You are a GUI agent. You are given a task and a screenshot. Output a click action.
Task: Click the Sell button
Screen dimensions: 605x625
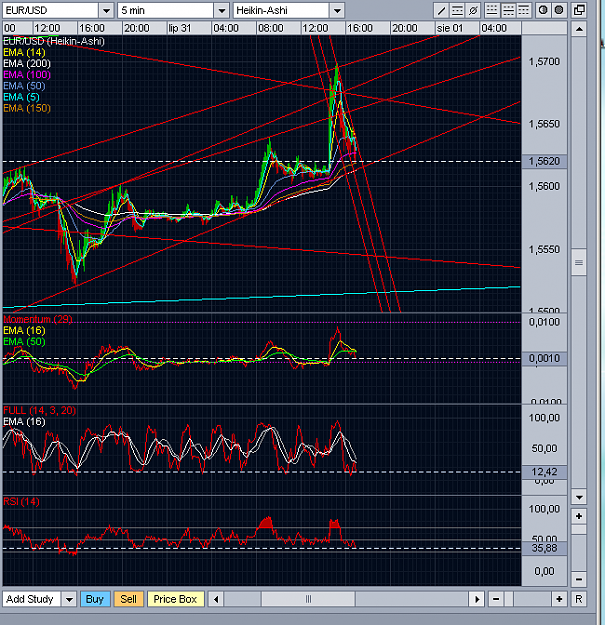(128, 599)
